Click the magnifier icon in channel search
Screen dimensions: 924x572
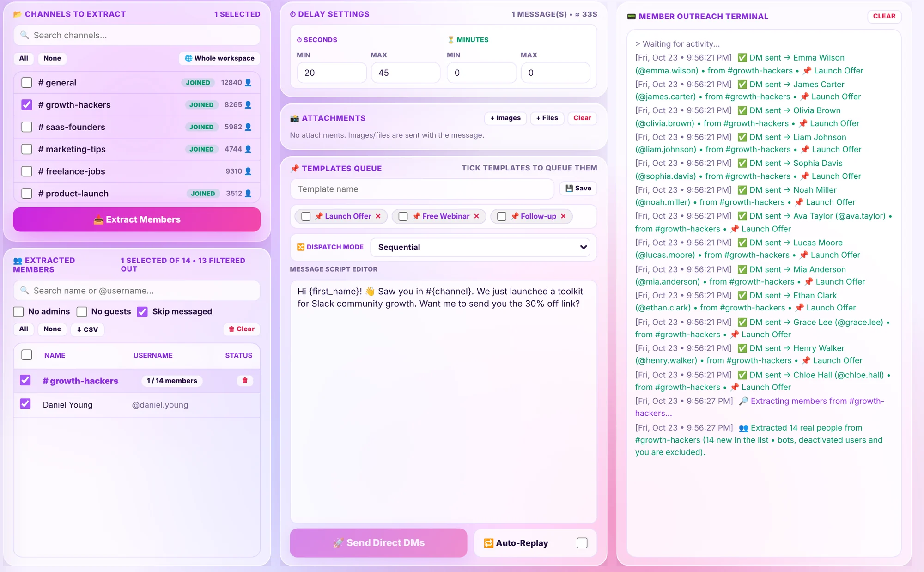pos(25,35)
